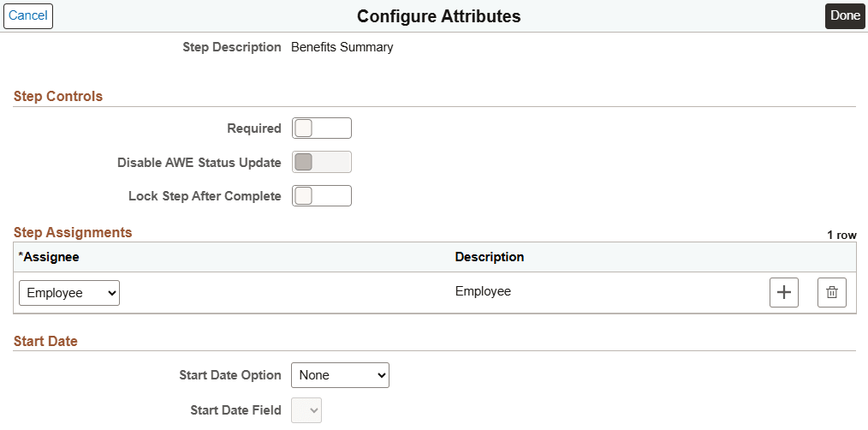The image size is (868, 430).
Task: Open the Start Date Field dropdown
Action: [x=307, y=410]
